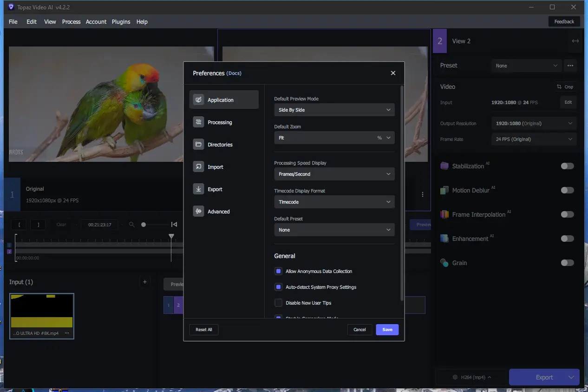Open the Edit menu
The width and height of the screenshot is (588, 392).
point(32,21)
